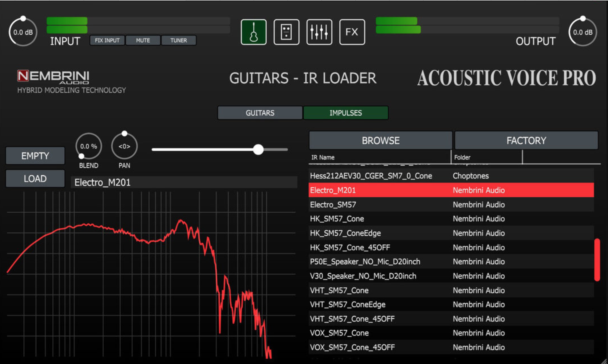608x364 pixels.
Task: Open the FX section
Action: click(x=352, y=31)
